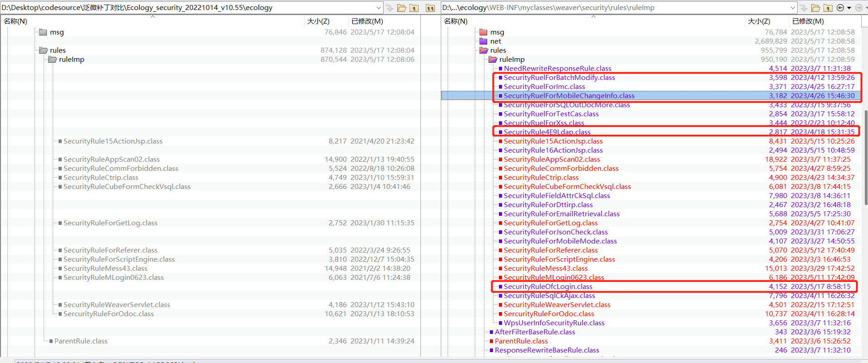Collapse rules folder icon in right pane
The width and height of the screenshot is (868, 363).
pos(483,50)
